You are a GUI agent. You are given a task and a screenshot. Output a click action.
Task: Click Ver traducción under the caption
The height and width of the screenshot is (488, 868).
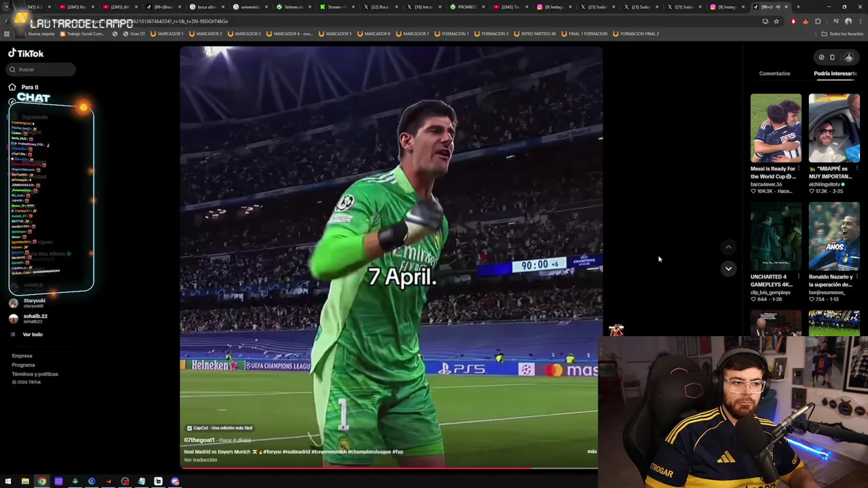tap(200, 460)
